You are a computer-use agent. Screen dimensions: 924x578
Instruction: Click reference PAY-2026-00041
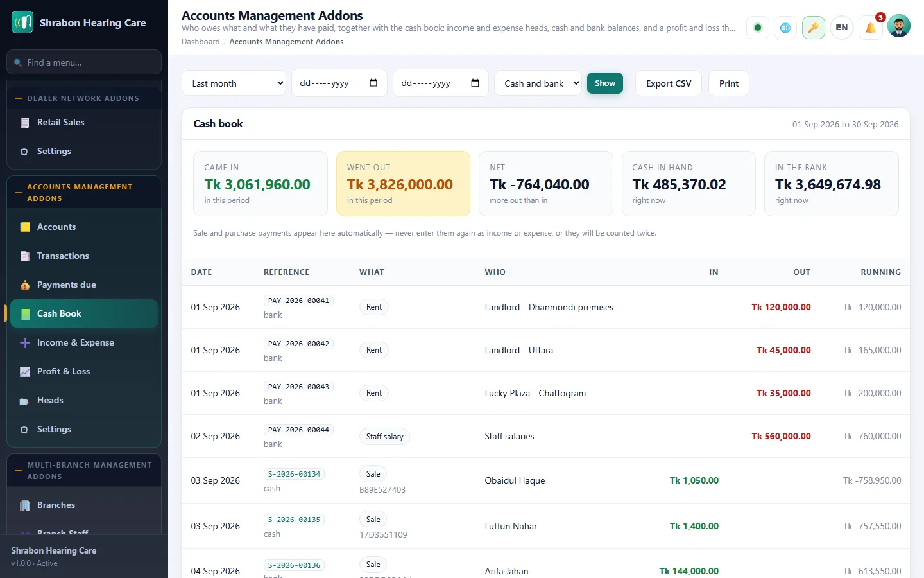point(298,301)
